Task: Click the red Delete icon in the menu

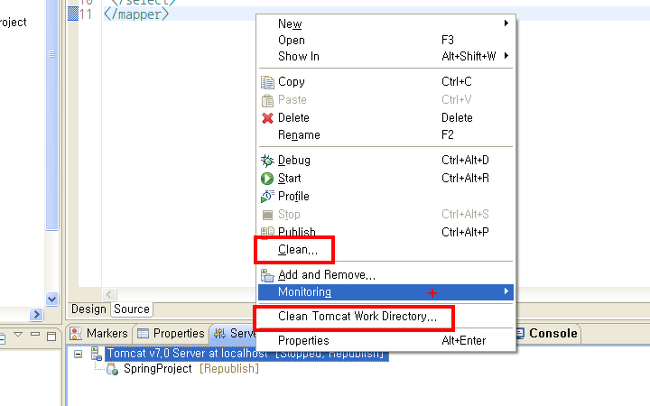Action: pos(267,118)
